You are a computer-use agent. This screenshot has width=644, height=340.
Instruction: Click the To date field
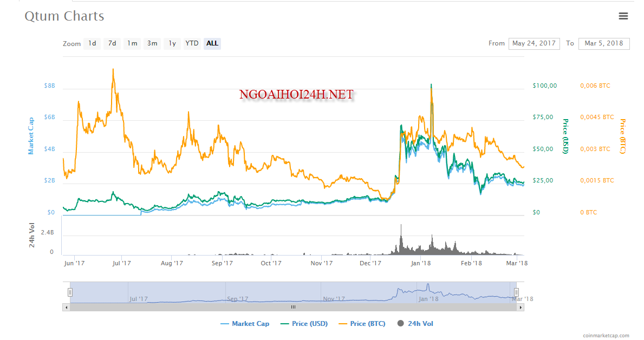(x=603, y=43)
